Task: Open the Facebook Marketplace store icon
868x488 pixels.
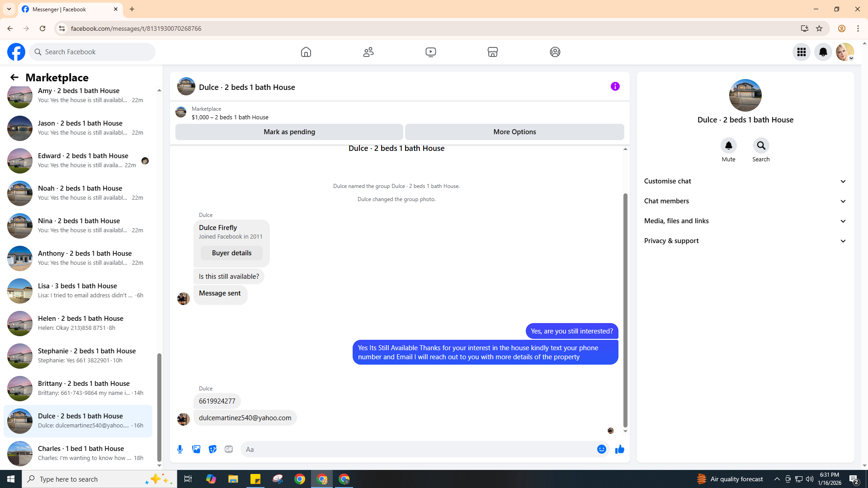Action: pyautogui.click(x=492, y=52)
